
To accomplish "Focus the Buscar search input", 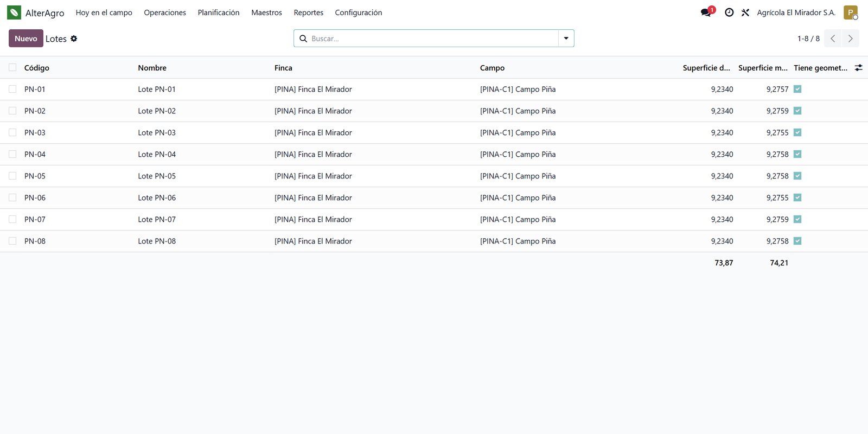I will point(433,39).
